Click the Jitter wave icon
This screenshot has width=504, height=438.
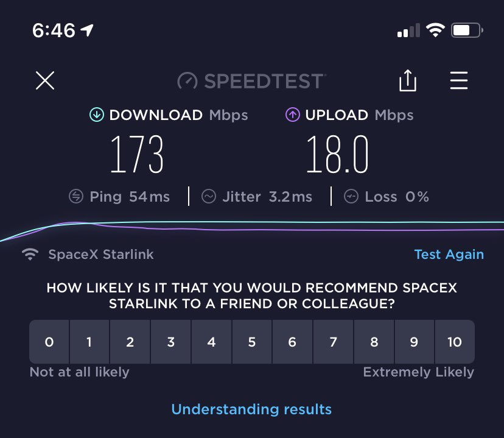click(x=209, y=196)
